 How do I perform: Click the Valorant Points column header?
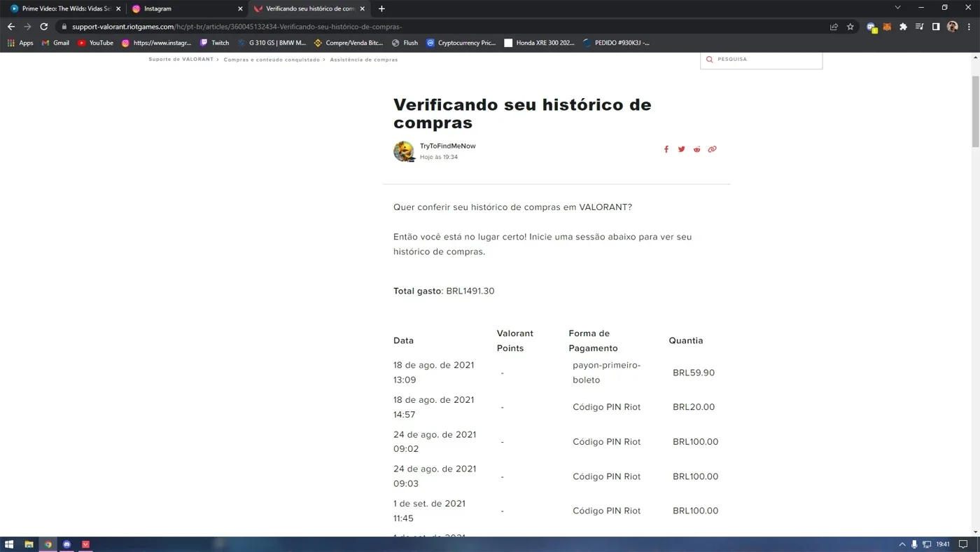pos(515,340)
